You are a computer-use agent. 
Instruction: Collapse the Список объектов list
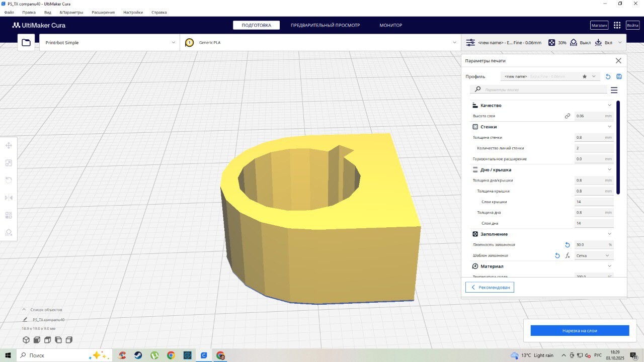24,310
